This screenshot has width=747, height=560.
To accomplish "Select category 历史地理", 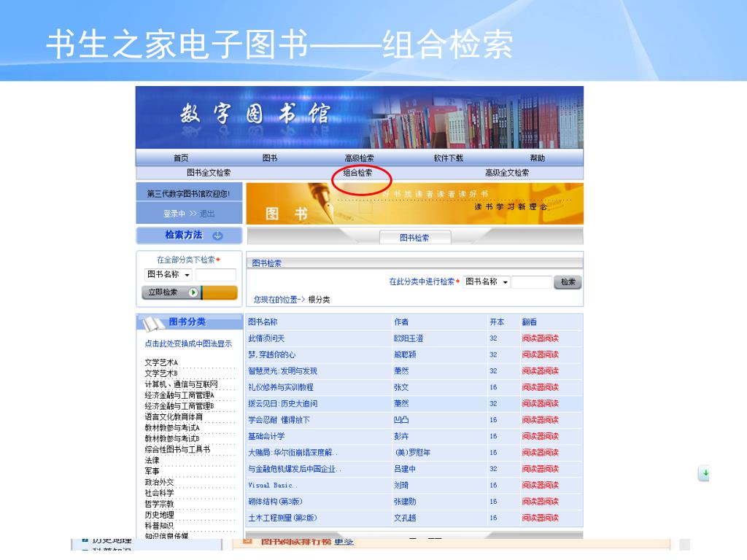I will coord(160,515).
